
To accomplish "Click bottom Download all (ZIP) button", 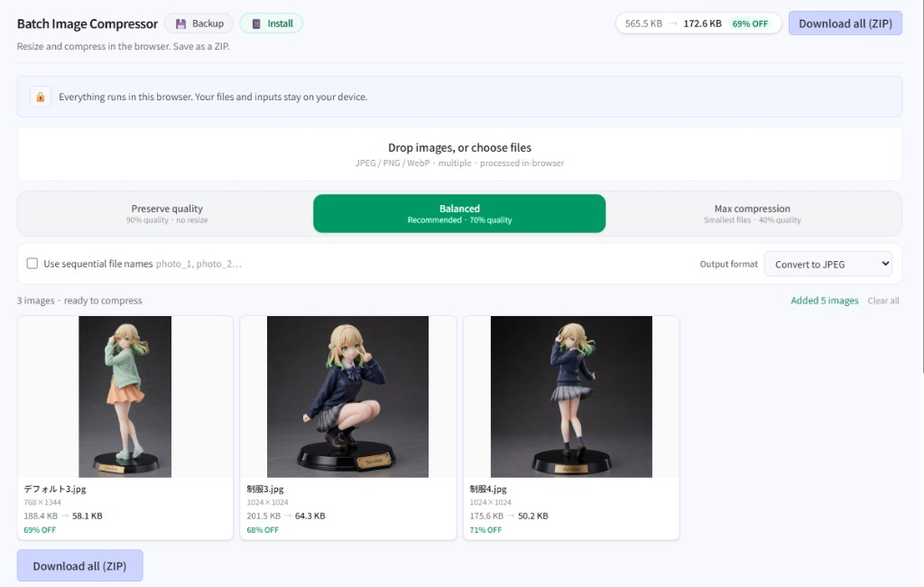I will [x=79, y=565].
